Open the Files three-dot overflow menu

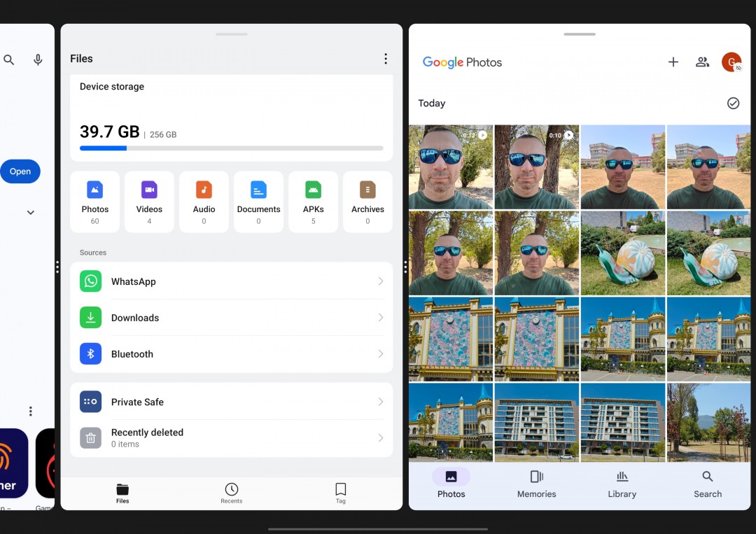click(x=385, y=59)
